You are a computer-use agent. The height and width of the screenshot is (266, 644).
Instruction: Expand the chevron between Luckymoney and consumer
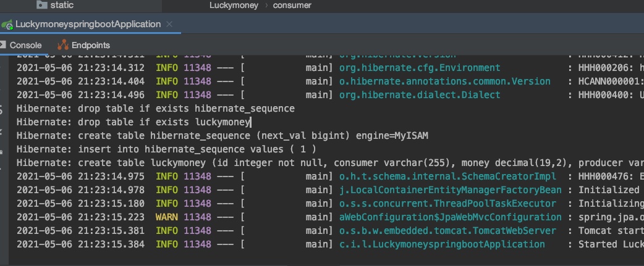point(266,5)
